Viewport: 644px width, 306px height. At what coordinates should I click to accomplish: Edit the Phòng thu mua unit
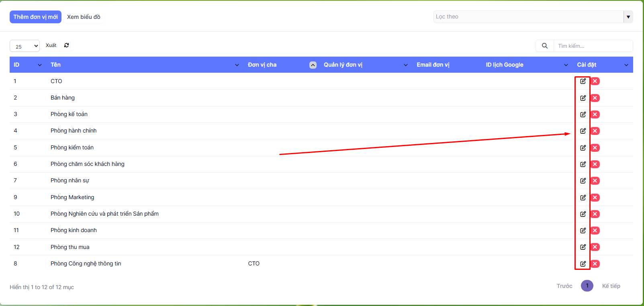point(583,247)
